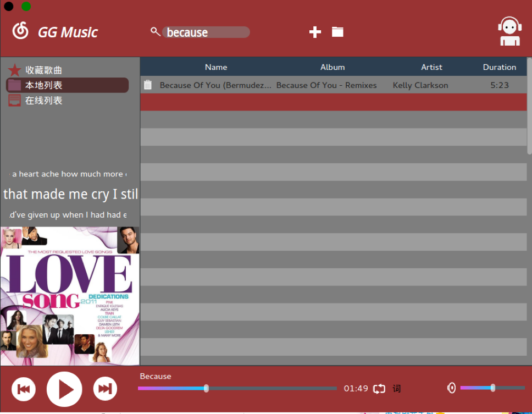Select 'Because Of You (Bermudez...' song name
This screenshot has height=414, width=532.
click(215, 85)
